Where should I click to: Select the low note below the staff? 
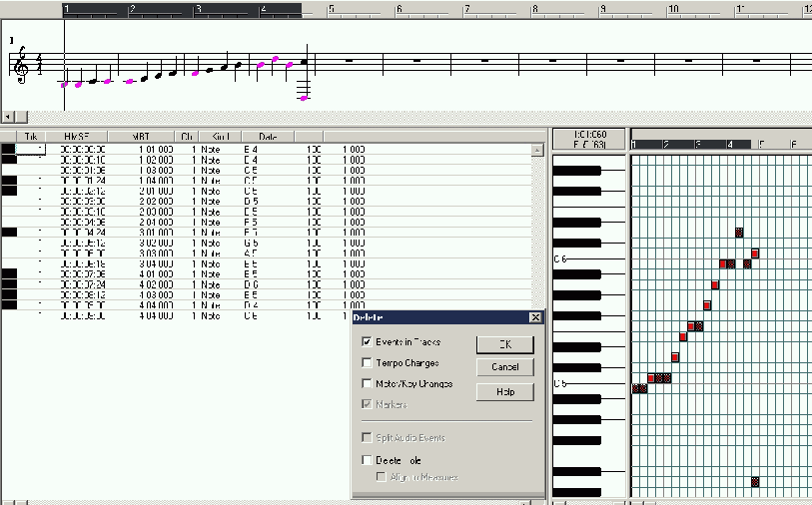click(x=304, y=97)
